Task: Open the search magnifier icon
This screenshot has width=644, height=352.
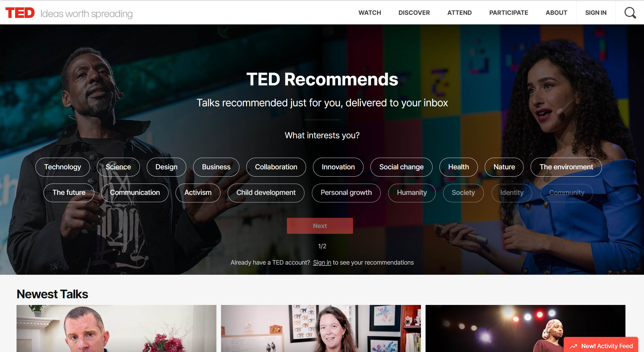Action: [630, 13]
